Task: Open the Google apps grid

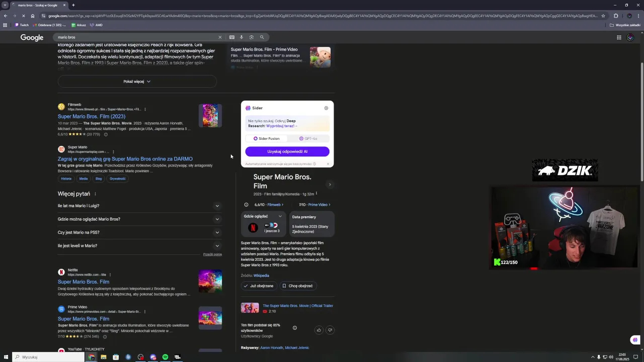Action: pyautogui.click(x=619, y=37)
